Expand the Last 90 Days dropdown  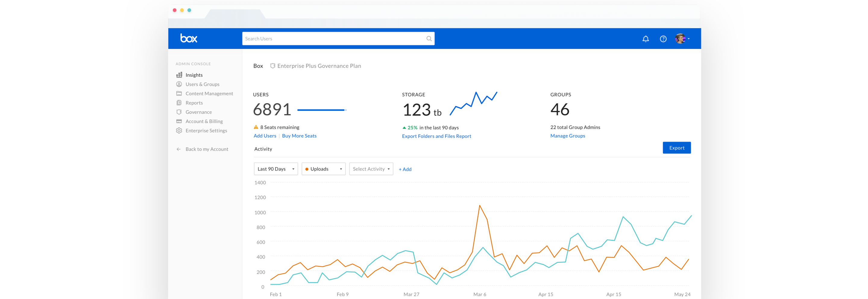coord(276,169)
